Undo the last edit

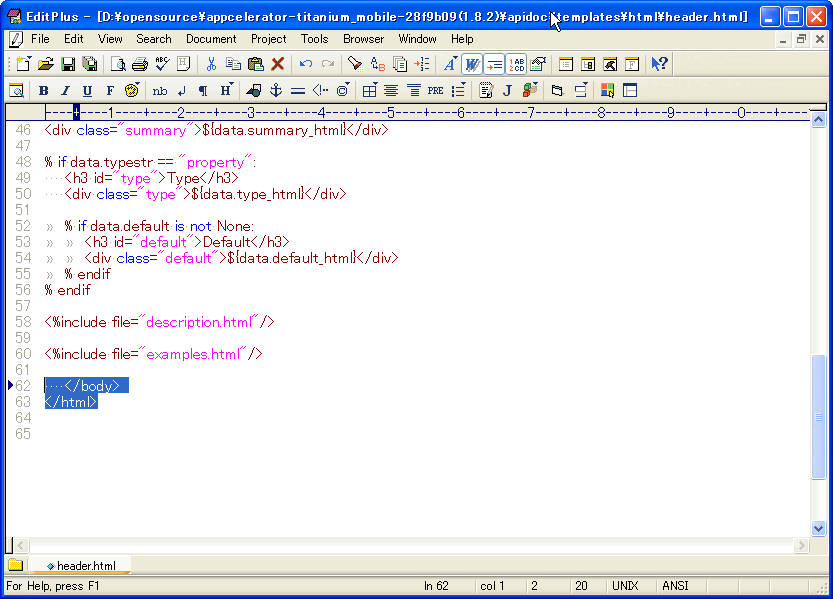click(305, 64)
